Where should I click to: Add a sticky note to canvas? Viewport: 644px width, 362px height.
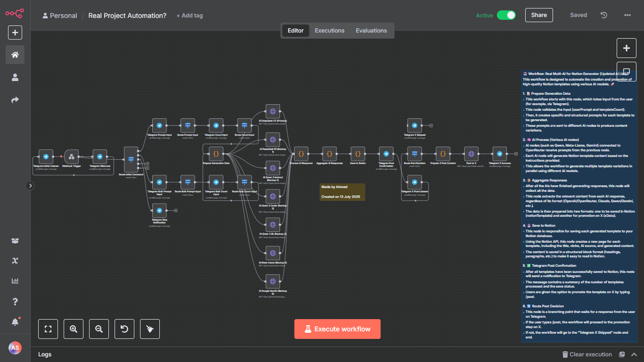(626, 67)
